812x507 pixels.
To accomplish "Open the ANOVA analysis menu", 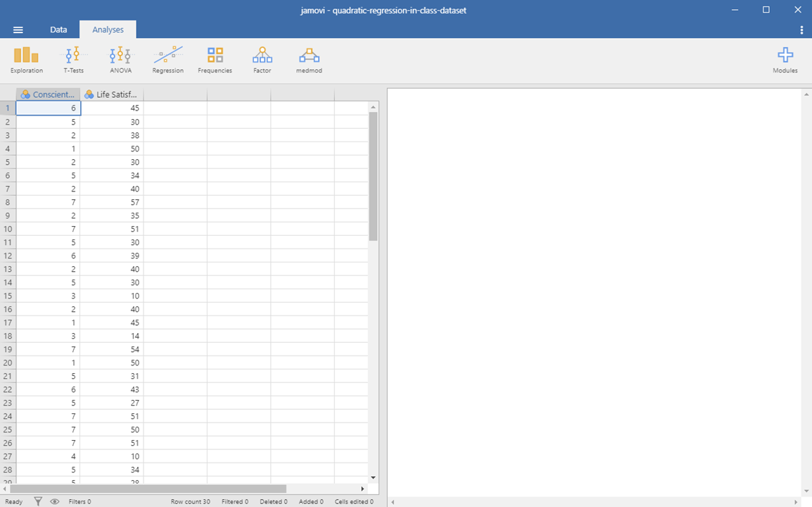I will point(120,60).
